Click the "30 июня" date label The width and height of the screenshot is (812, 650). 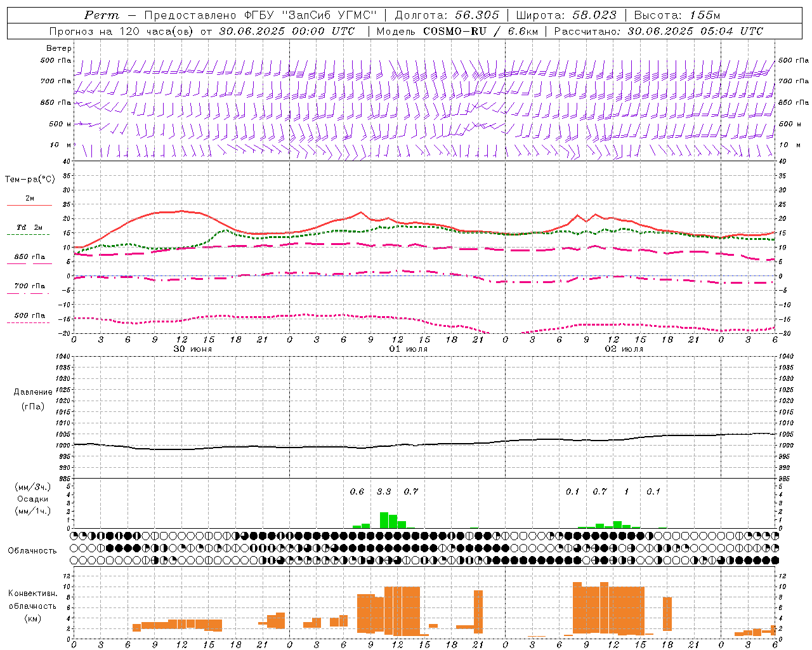(193, 349)
